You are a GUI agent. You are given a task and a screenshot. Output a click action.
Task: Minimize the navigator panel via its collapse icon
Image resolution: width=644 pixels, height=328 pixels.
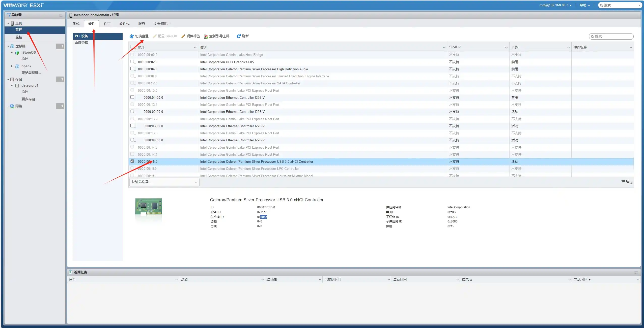[x=61, y=15]
